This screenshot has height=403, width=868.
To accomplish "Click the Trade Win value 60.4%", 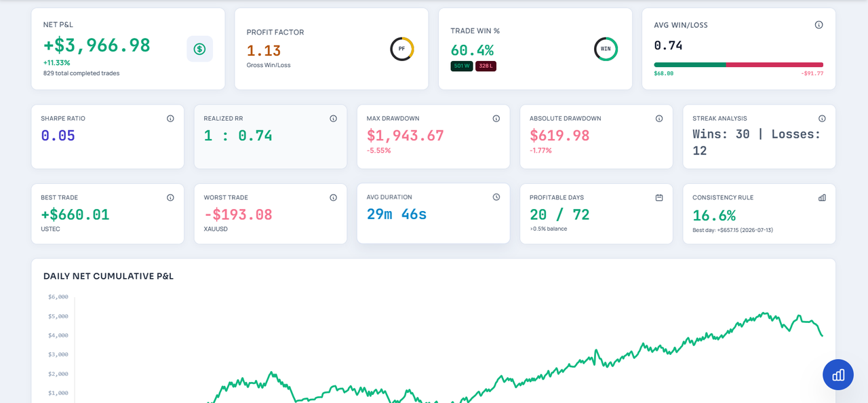I will [x=473, y=50].
